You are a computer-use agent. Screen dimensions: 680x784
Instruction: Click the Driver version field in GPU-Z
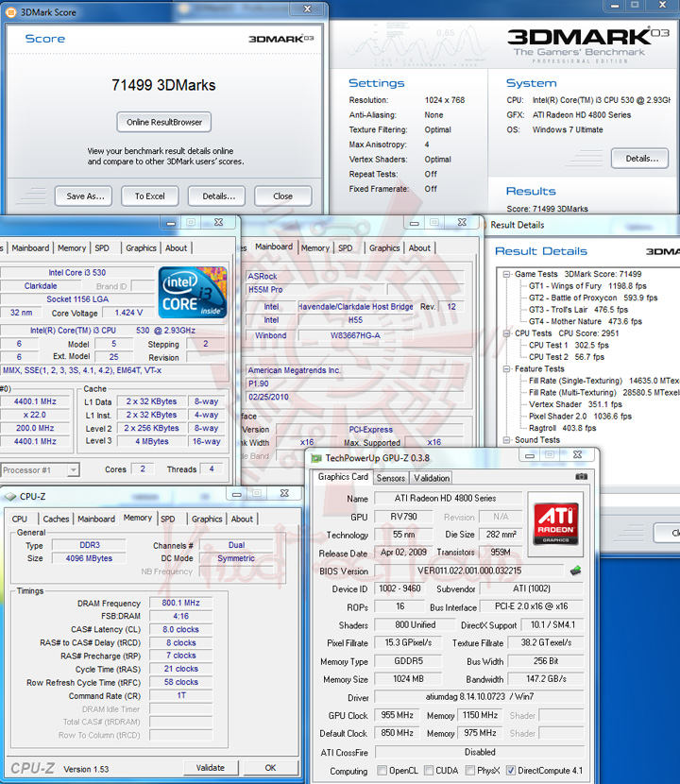[479, 696]
